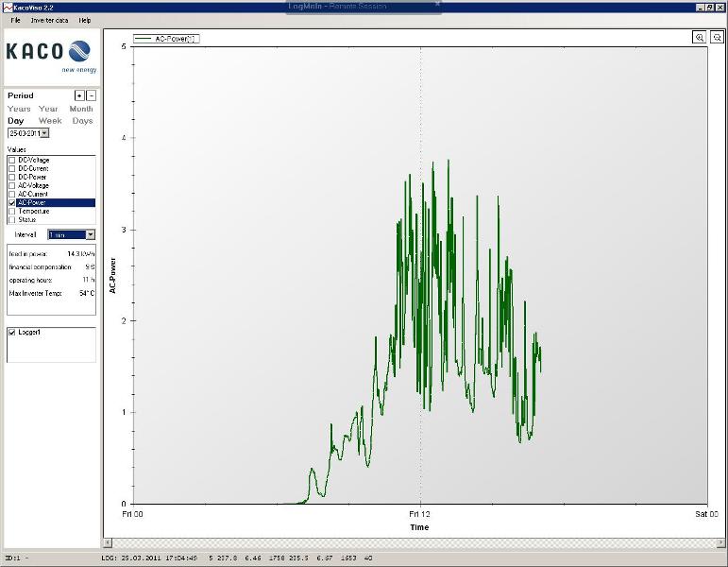Open the Inverter data menu
Screen dimensions: 728x567
(x=49, y=21)
